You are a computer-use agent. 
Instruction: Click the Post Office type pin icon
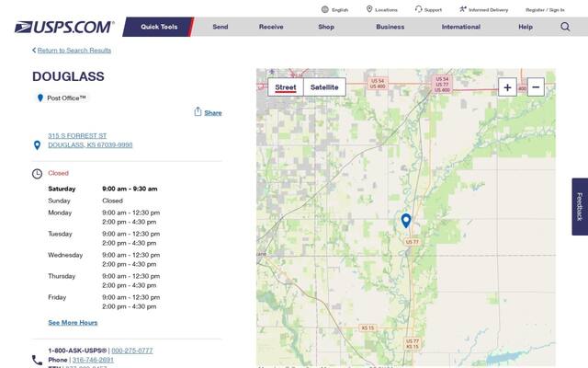click(40, 98)
